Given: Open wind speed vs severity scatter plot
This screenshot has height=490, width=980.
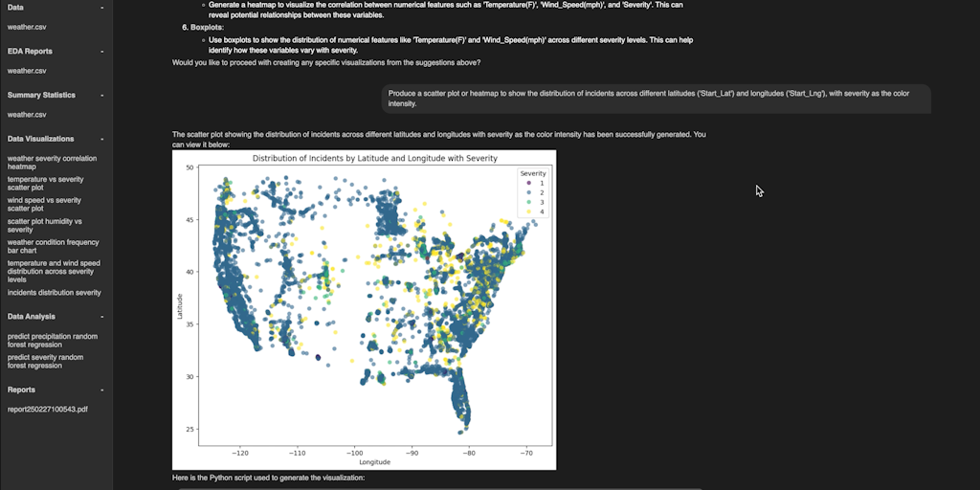Looking at the screenshot, I should pyautogui.click(x=44, y=205).
